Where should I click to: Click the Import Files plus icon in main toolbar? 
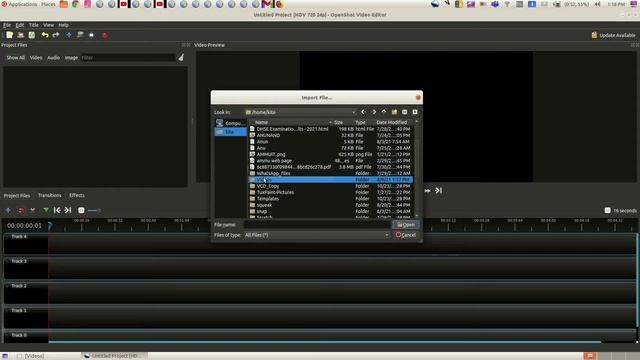69,35
